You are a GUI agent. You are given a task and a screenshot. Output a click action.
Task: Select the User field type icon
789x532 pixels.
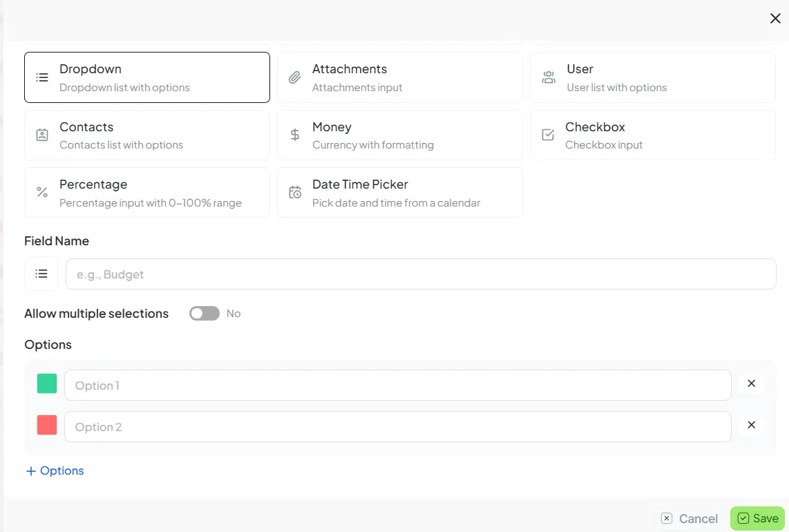548,77
